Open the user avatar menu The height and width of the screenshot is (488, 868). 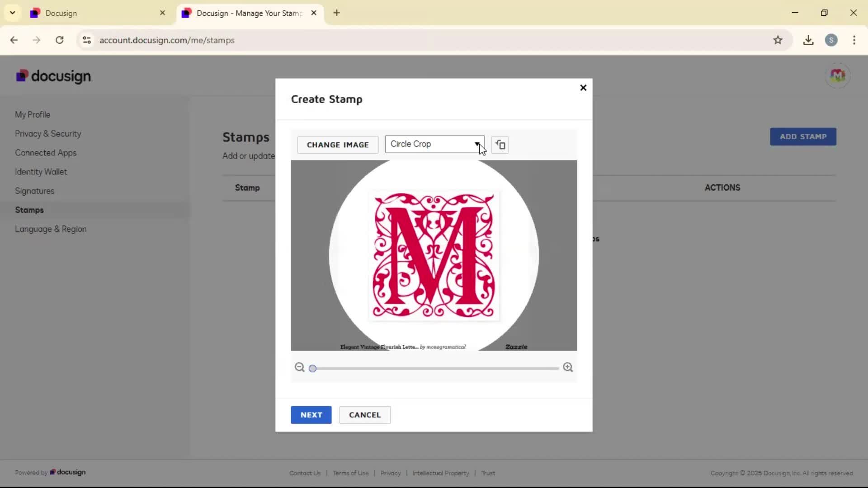(837, 75)
